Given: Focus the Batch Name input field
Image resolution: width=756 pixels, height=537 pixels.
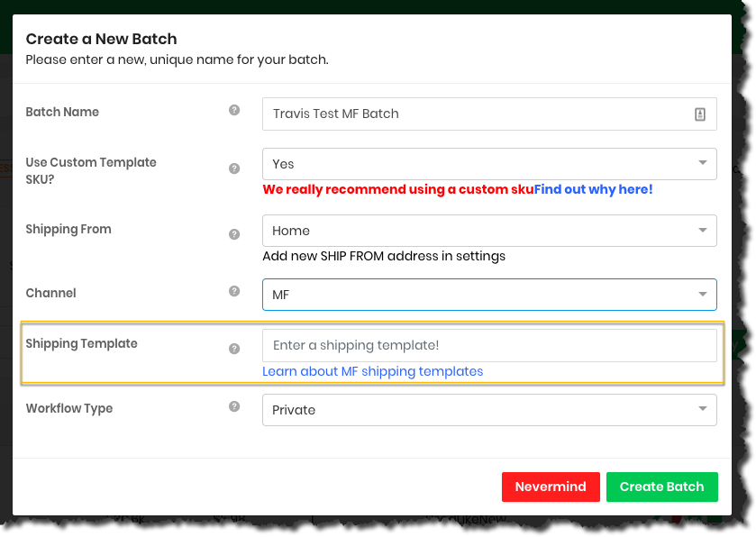Looking at the screenshot, I should [x=489, y=114].
